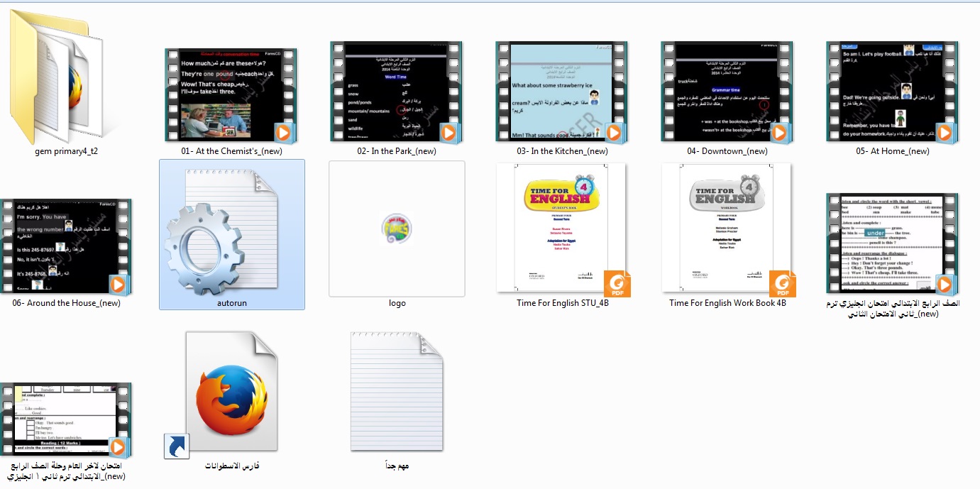Click the label '04- Downtown_(new)'
980x489 pixels.
[x=727, y=151]
